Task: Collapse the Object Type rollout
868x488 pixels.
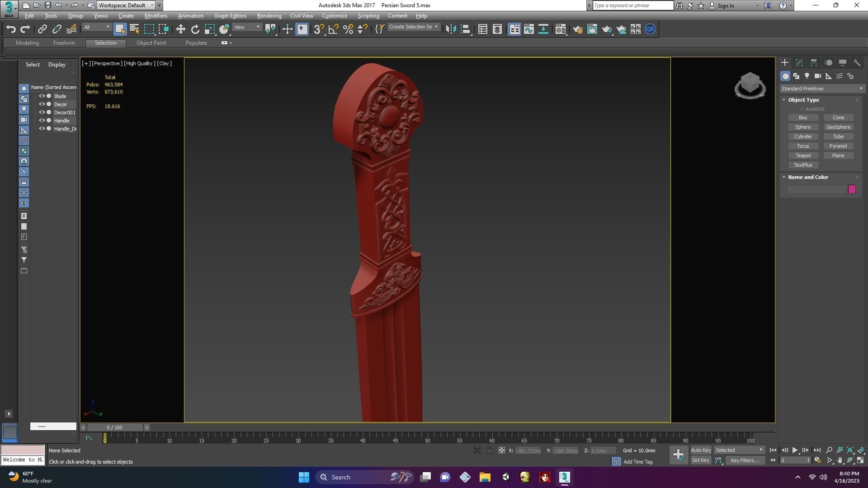Action: point(784,100)
